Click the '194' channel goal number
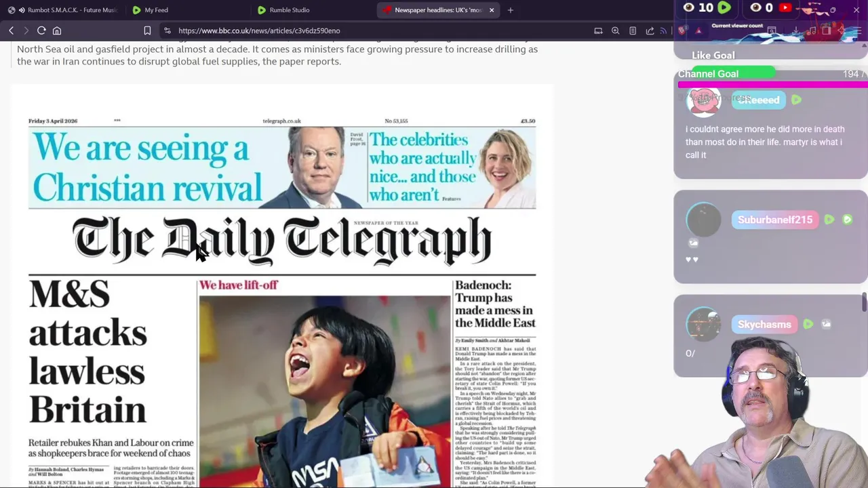The height and width of the screenshot is (488, 868). point(850,74)
